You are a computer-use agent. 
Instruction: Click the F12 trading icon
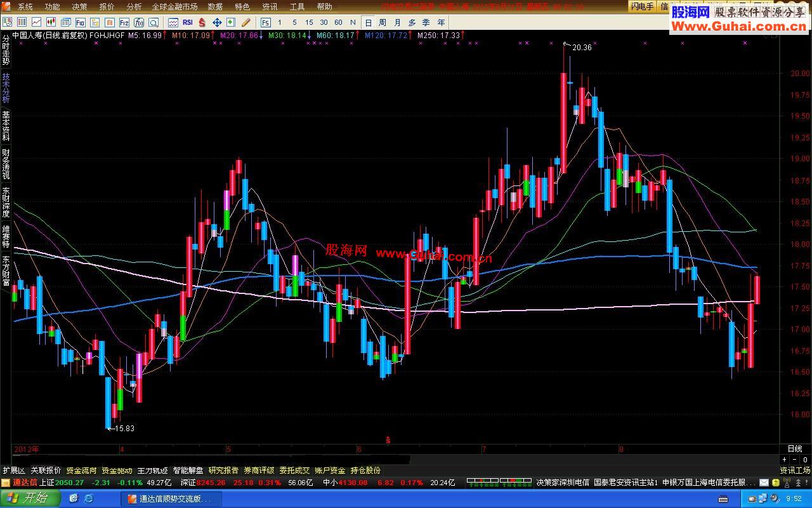124,22
